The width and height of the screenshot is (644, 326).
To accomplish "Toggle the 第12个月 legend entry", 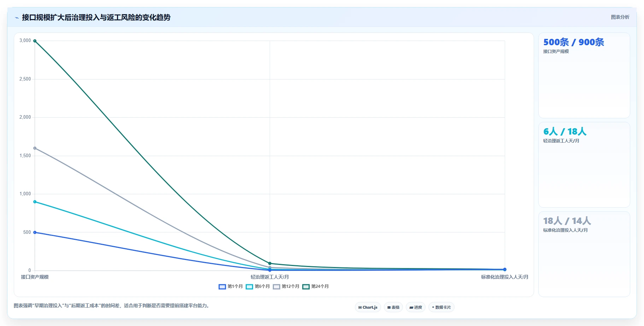I will [x=286, y=286].
